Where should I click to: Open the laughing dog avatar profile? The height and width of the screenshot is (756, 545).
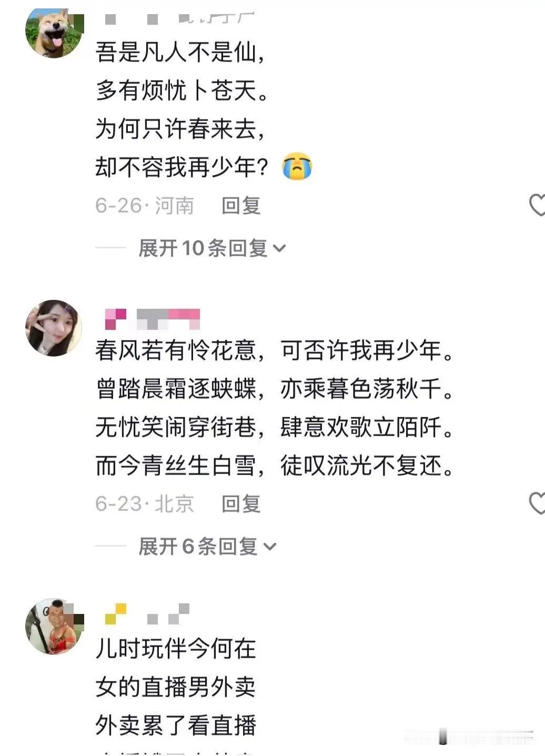tap(54, 32)
